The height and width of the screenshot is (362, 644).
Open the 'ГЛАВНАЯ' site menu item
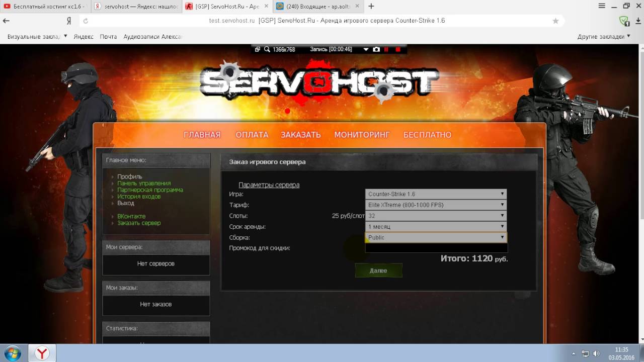click(x=202, y=135)
